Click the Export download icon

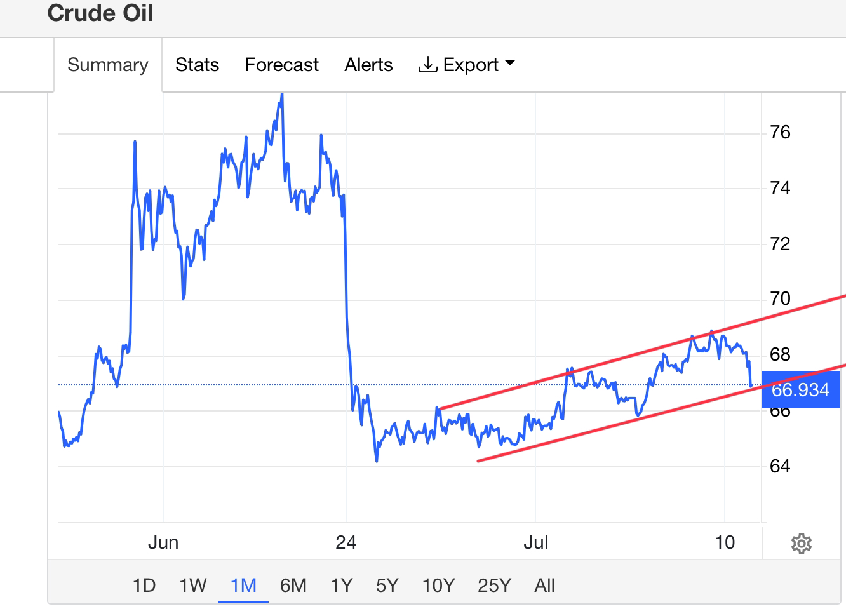coord(427,64)
